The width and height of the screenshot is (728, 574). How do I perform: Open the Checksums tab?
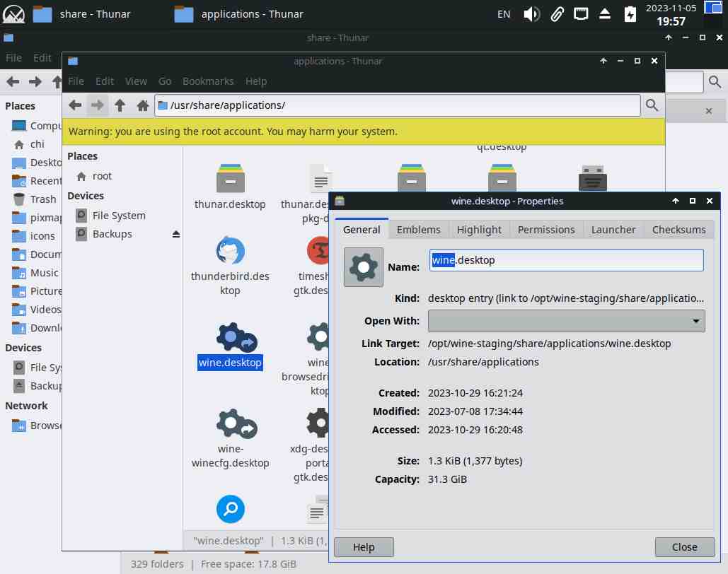[x=678, y=230]
